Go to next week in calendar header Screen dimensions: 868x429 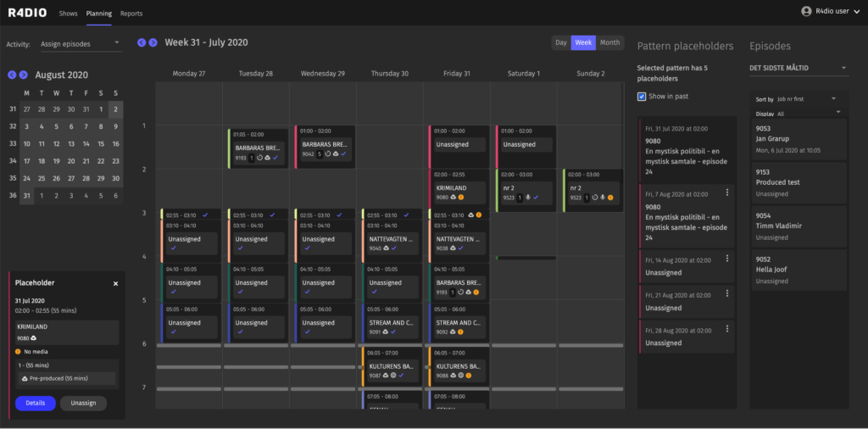(153, 42)
